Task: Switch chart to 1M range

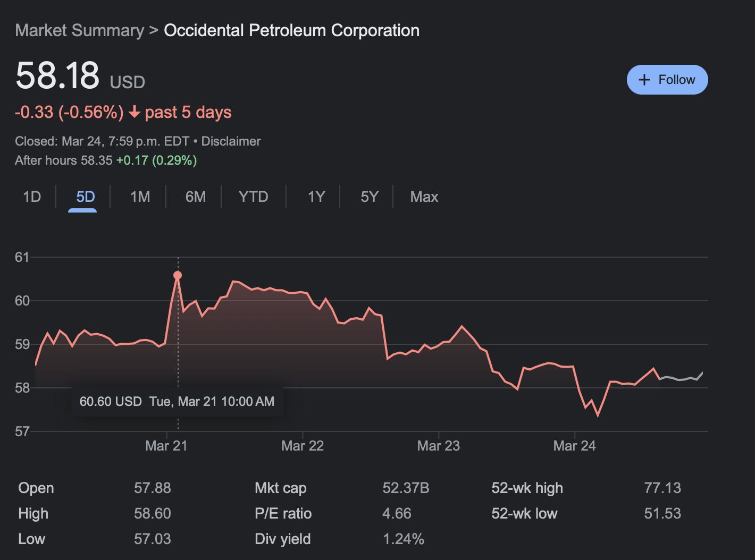Action: tap(140, 197)
